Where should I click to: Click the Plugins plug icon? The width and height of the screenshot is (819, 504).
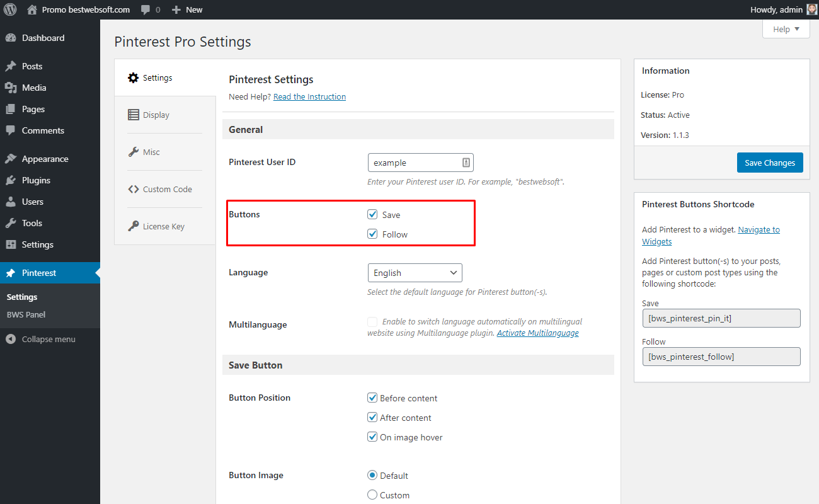point(11,180)
